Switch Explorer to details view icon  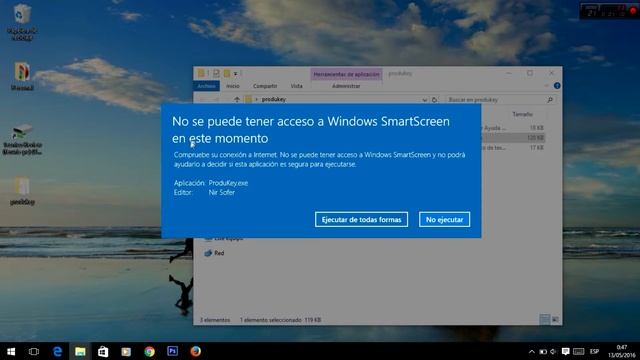pos(544,320)
